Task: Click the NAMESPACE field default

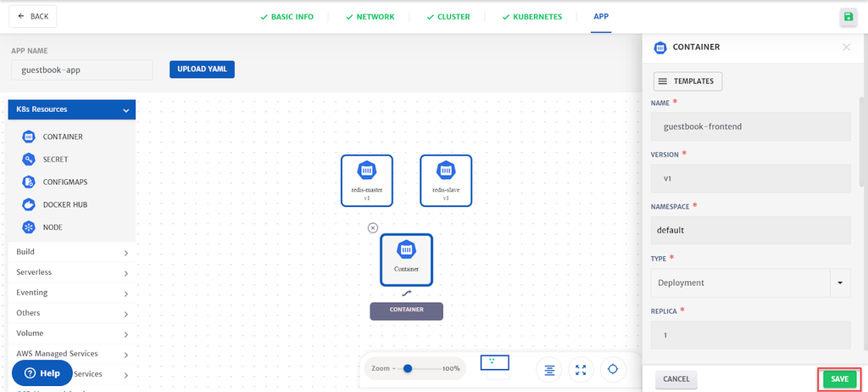Action: 751,230
